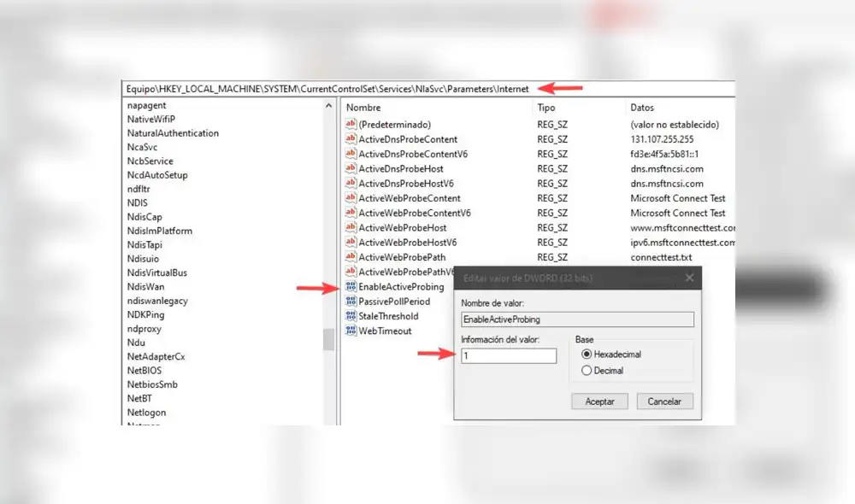Click the ab icon beside (Predeterminado)
The width and height of the screenshot is (855, 504).
click(350, 125)
